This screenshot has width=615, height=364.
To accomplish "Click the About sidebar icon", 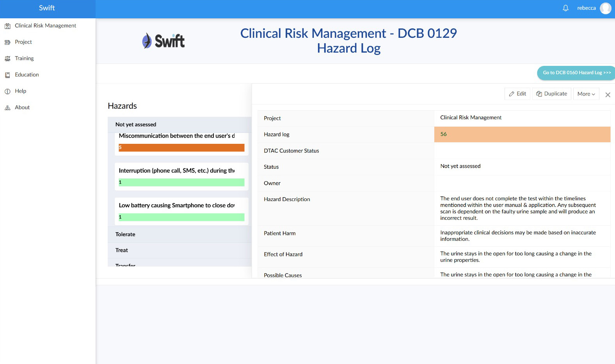I will tap(7, 108).
